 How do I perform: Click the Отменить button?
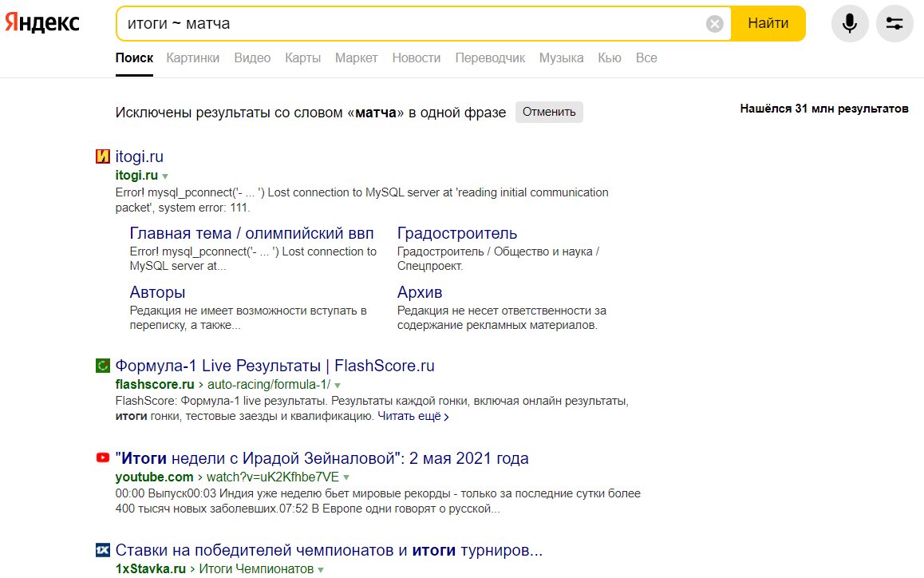549,112
